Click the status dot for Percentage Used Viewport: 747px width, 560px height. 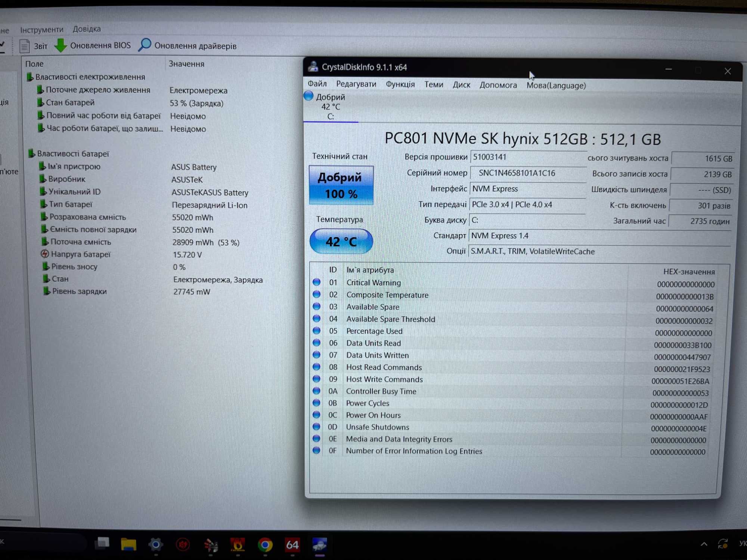(x=316, y=330)
